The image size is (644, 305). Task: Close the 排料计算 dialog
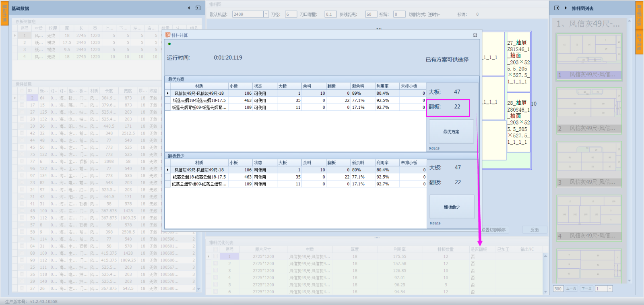pos(475,35)
